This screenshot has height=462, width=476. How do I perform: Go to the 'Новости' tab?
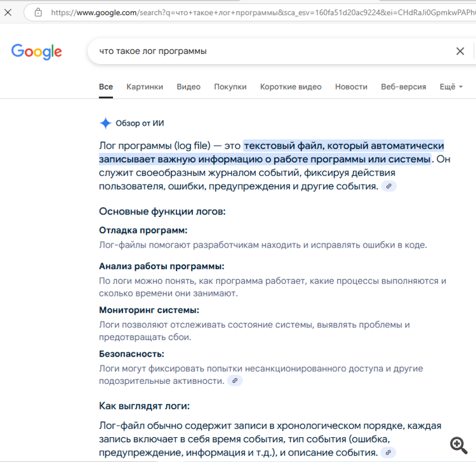point(351,87)
